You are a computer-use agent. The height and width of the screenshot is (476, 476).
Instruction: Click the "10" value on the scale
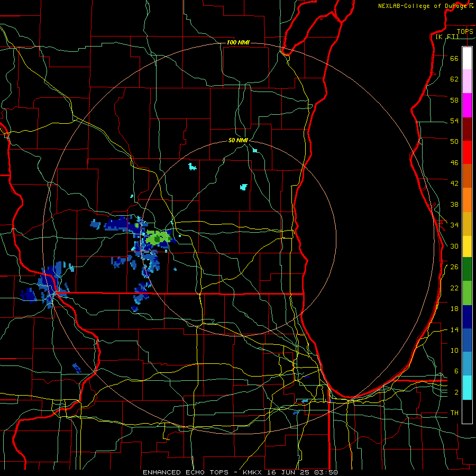tap(454, 350)
